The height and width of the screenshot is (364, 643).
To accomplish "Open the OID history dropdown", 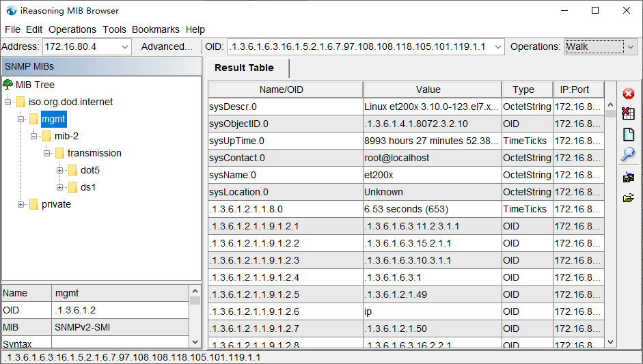I will 498,46.
